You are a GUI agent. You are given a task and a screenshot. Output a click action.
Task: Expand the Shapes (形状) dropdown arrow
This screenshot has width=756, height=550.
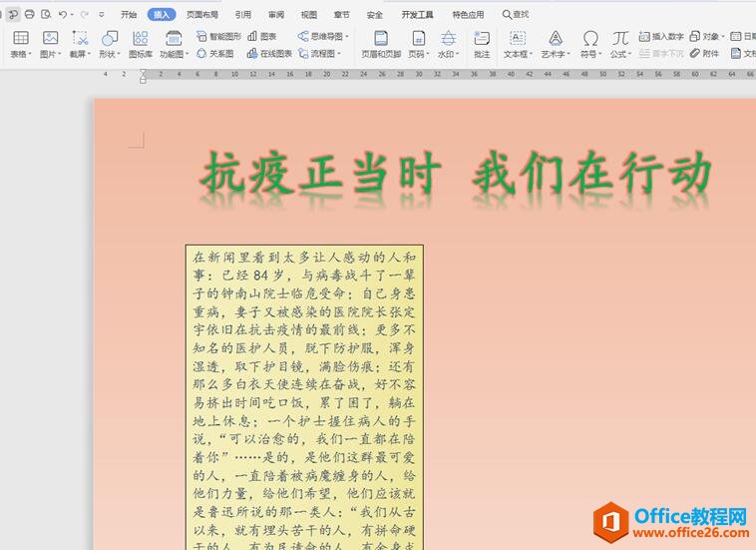119,54
